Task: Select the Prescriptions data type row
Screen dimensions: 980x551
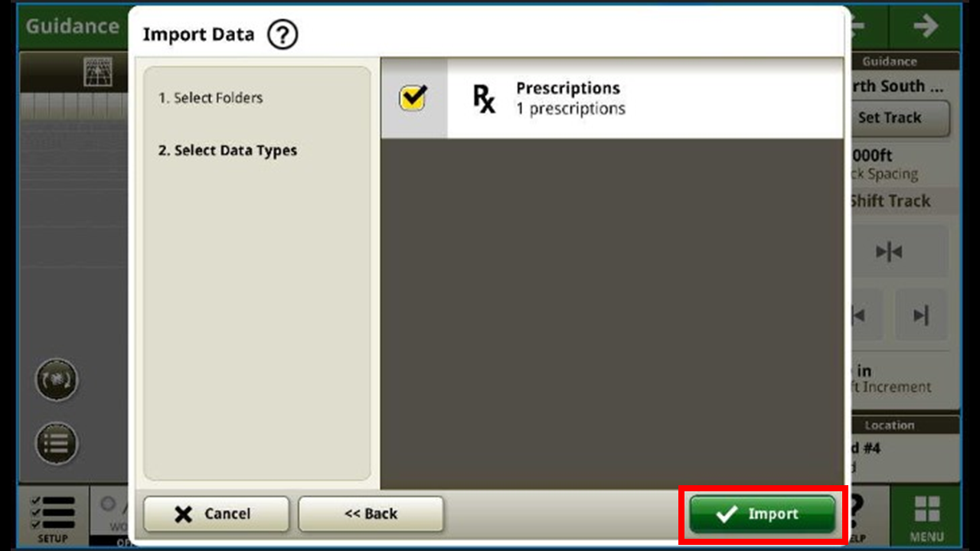Action: pyautogui.click(x=612, y=98)
